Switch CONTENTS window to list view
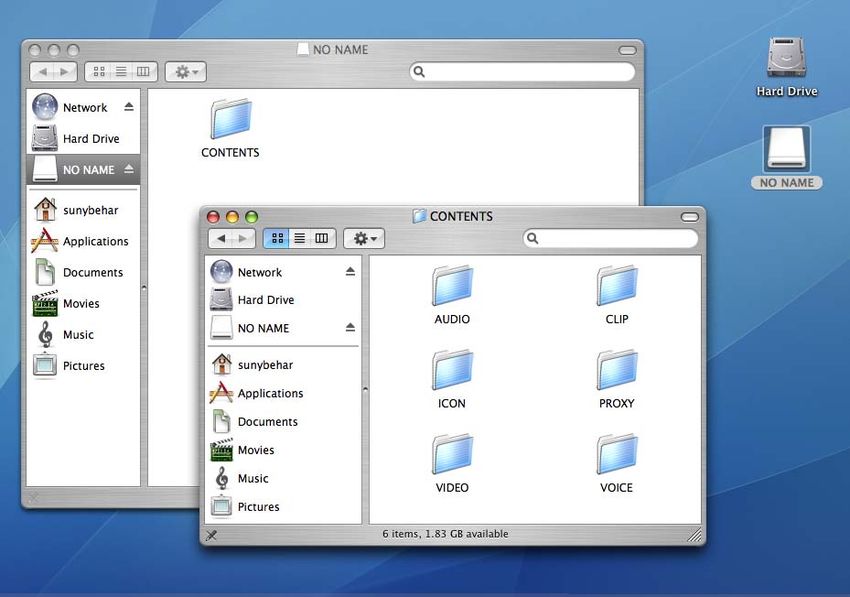Viewport: 850px width, 597px height. pyautogui.click(x=299, y=238)
